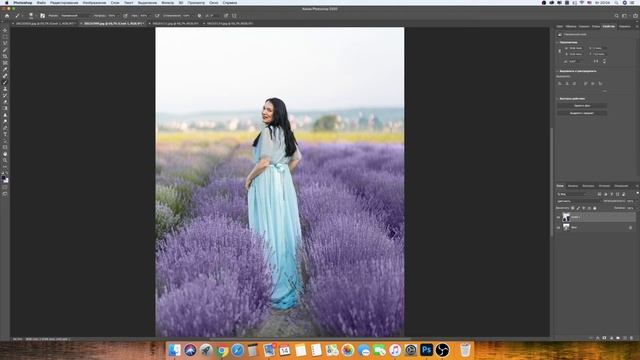Click the foreground color swatch
The width and height of the screenshot is (640, 360).
tap(4, 178)
